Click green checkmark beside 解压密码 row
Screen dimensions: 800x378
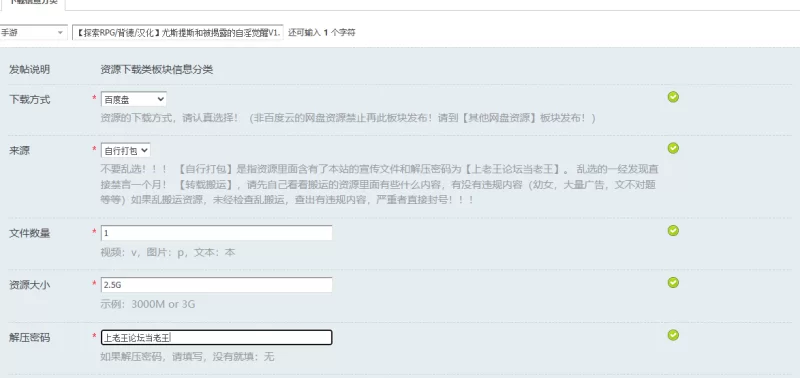673,335
